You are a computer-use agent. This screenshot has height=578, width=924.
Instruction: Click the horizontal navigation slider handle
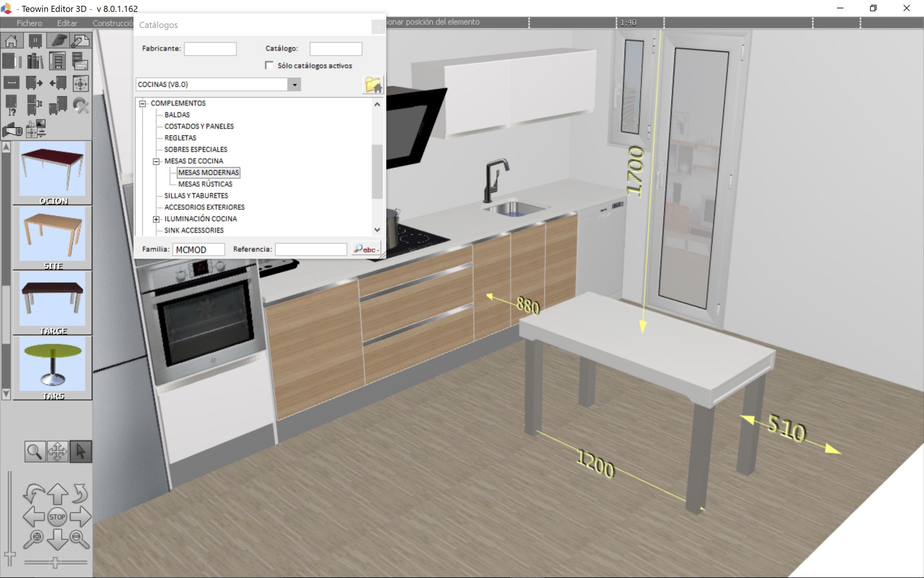click(55, 562)
